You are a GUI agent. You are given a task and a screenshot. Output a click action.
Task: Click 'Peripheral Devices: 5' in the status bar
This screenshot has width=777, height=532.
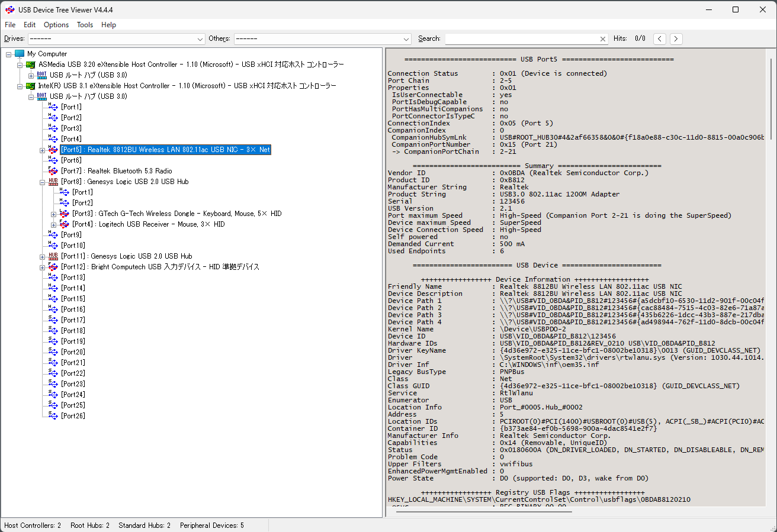pyautogui.click(x=212, y=525)
